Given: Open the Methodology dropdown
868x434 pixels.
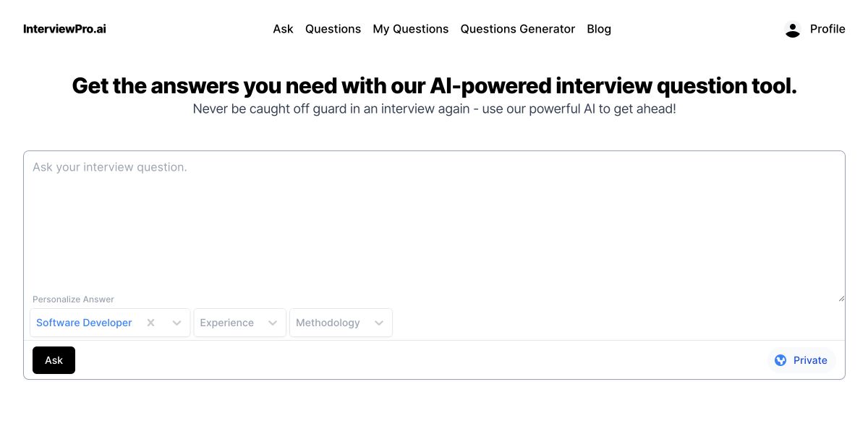Looking at the screenshot, I should [341, 323].
